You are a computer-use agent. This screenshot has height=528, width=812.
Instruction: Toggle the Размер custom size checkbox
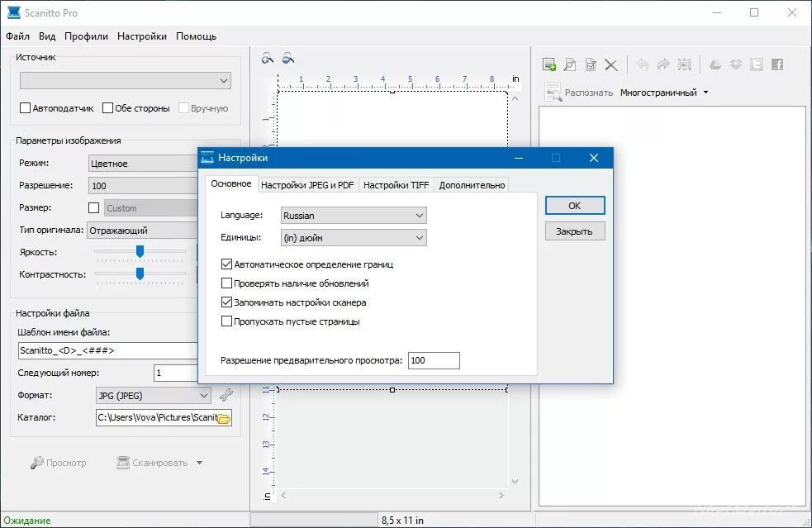pos(93,207)
